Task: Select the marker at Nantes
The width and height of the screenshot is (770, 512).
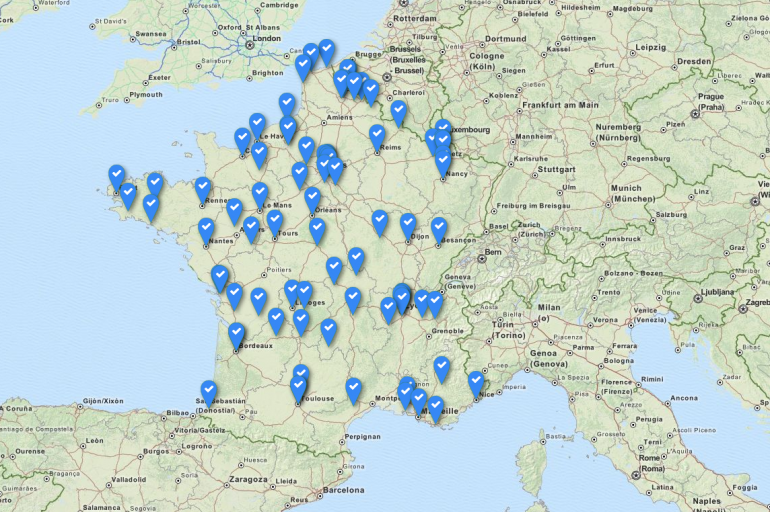Action: (206, 230)
